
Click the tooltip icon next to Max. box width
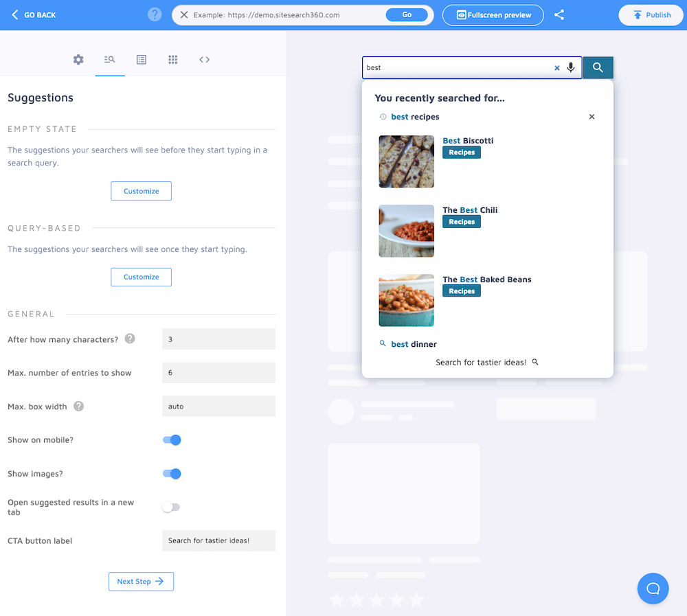pos(79,407)
